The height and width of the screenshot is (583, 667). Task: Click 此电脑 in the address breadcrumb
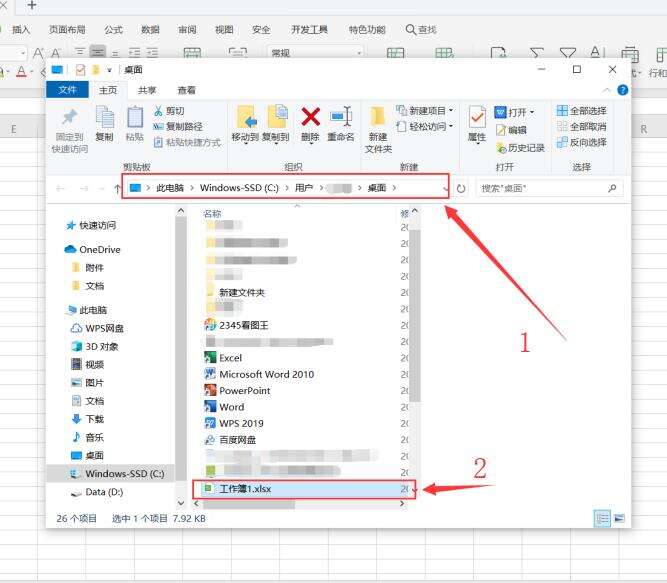pos(170,188)
